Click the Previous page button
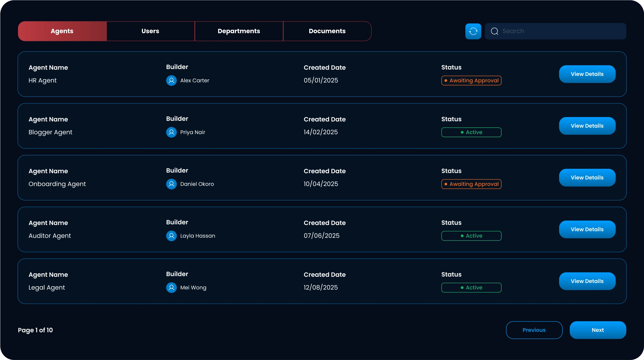This screenshot has height=360, width=644. [x=534, y=330]
